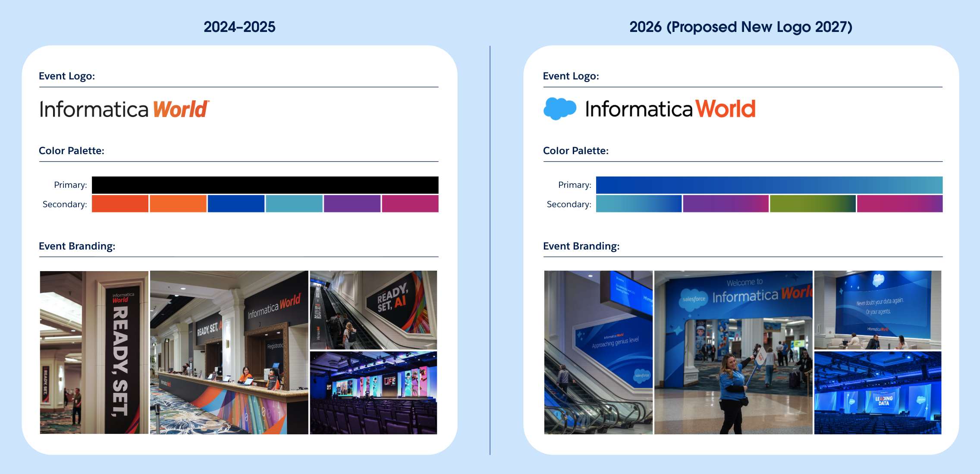Screen dimensions: 980x474
Task: Select the dark blue secondary swatch in 2024-2025
Action: tap(236, 204)
